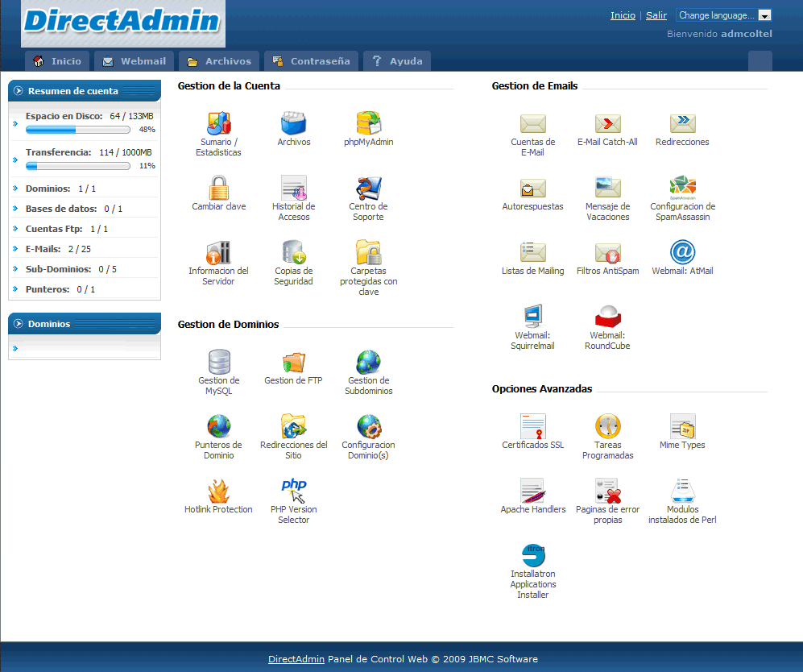Image resolution: width=803 pixels, height=672 pixels.
Task: Click the 'Punteros: 0 / 1' row
Action: 85,289
